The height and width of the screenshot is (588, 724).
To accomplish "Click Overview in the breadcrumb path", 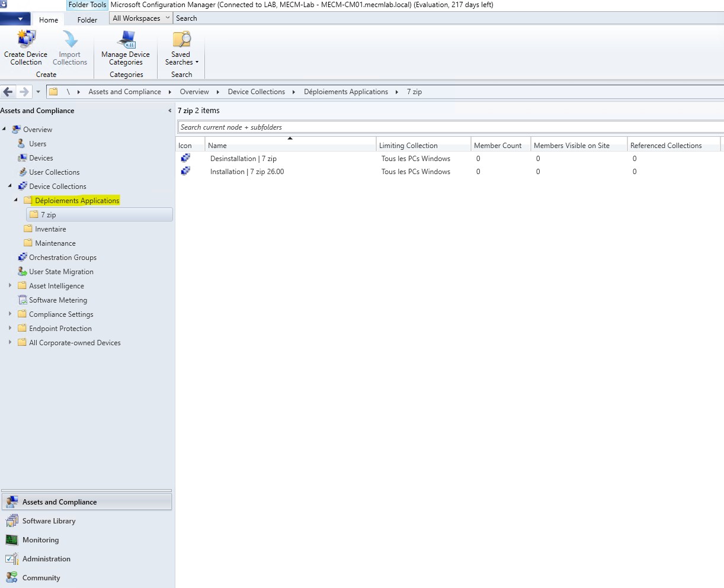I will point(194,92).
